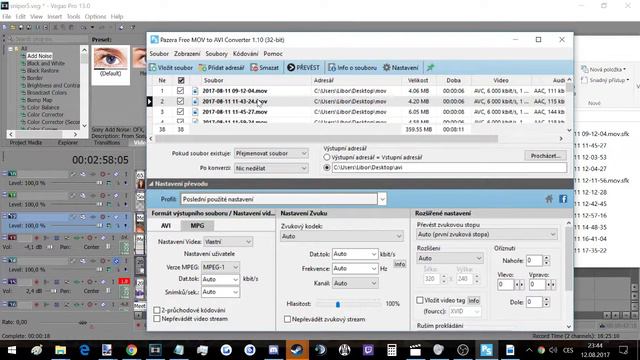This screenshot has width=640, height=360.
Task: Open the Steam icon in the taskbar
Action: point(297,350)
